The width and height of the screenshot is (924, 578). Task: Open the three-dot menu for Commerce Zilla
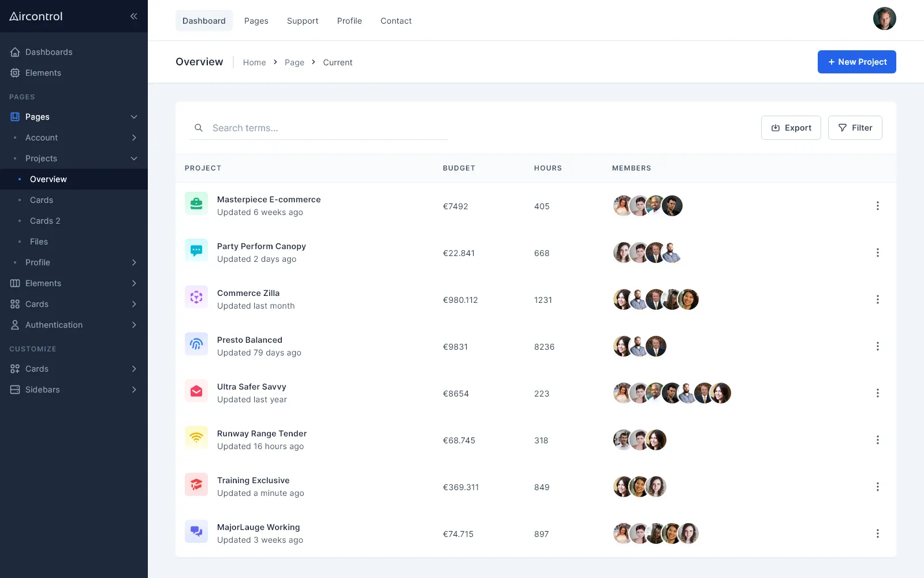pos(878,299)
